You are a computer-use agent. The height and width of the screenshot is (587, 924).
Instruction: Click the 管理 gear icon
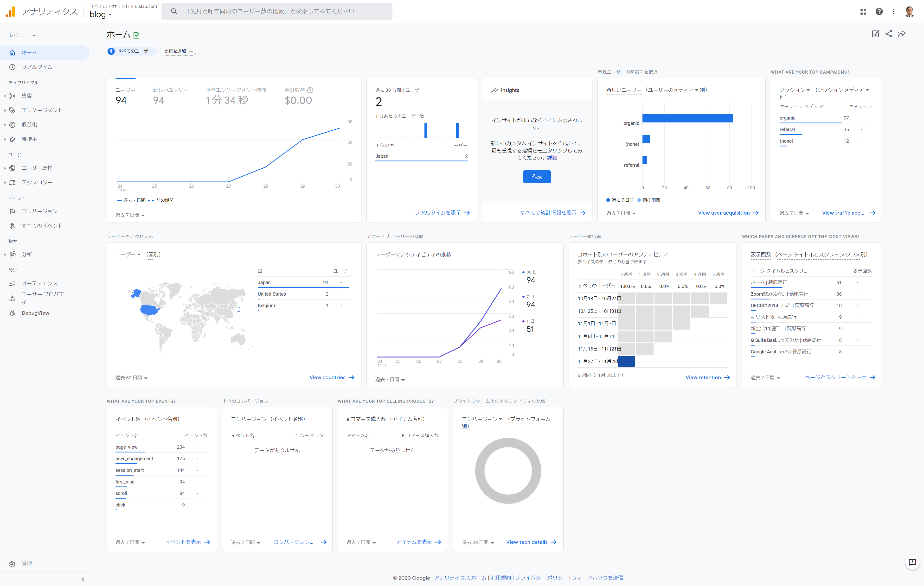[x=12, y=564]
